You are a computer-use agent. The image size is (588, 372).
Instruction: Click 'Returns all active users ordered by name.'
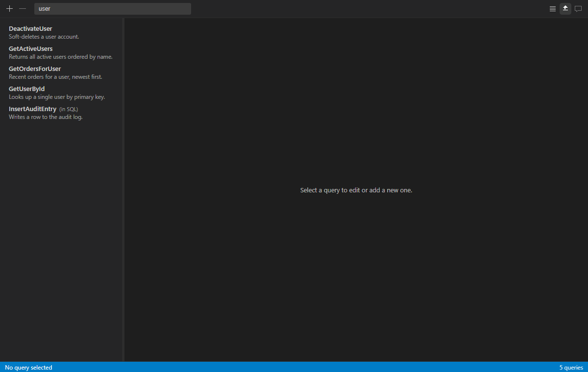(61, 57)
